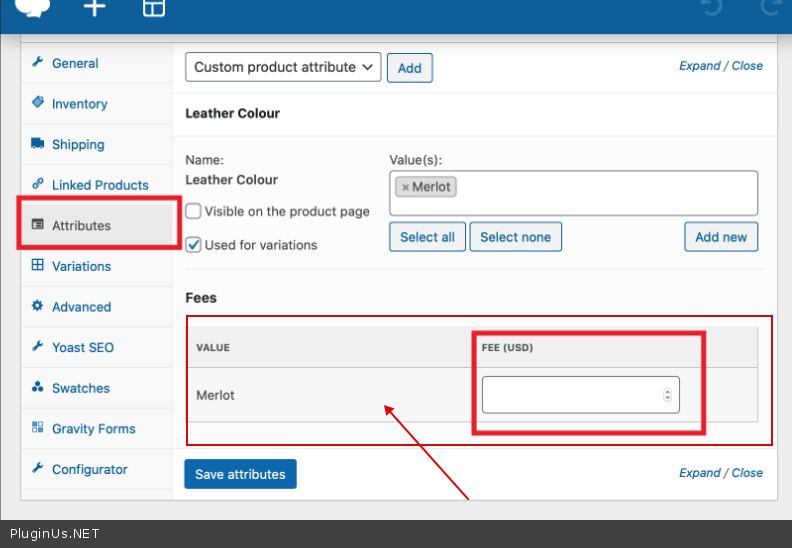The width and height of the screenshot is (792, 548).
Task: Click the plus icon in top bar
Action: pyautogui.click(x=94, y=8)
